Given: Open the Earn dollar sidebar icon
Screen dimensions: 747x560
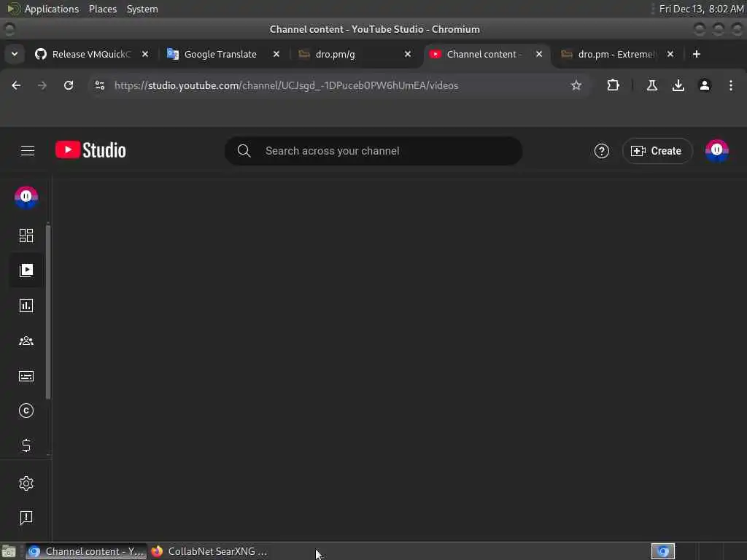Looking at the screenshot, I should [x=26, y=446].
